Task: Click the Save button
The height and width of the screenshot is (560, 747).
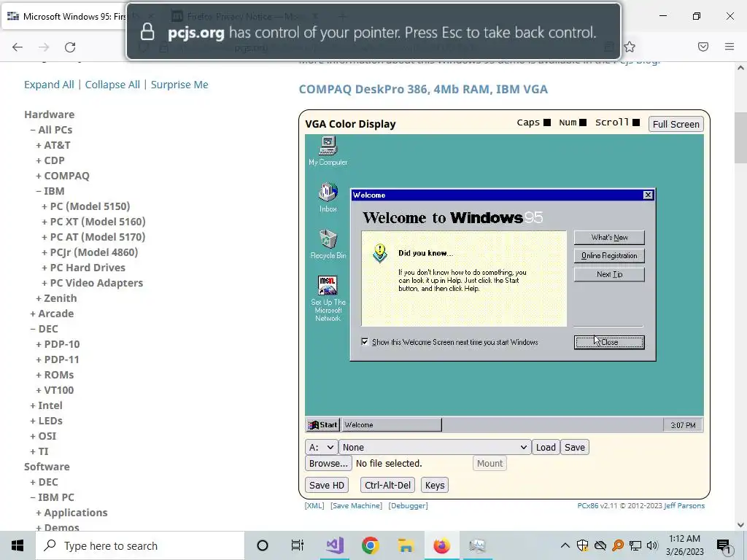Action: click(x=575, y=447)
